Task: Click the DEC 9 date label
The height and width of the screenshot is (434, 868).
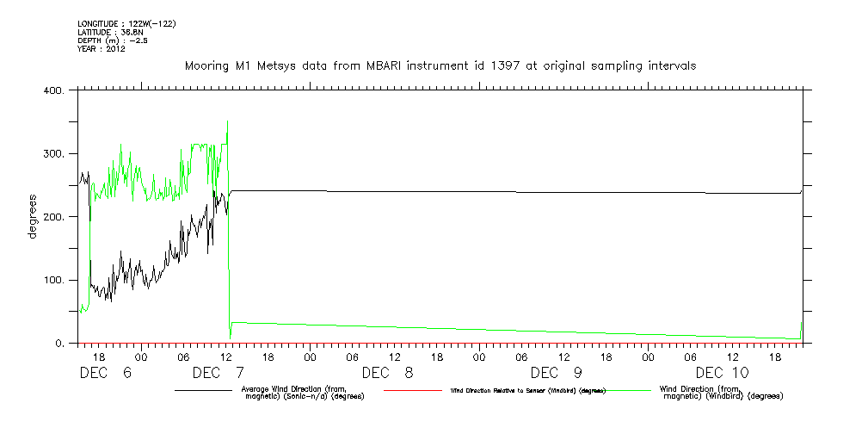Action: point(557,373)
